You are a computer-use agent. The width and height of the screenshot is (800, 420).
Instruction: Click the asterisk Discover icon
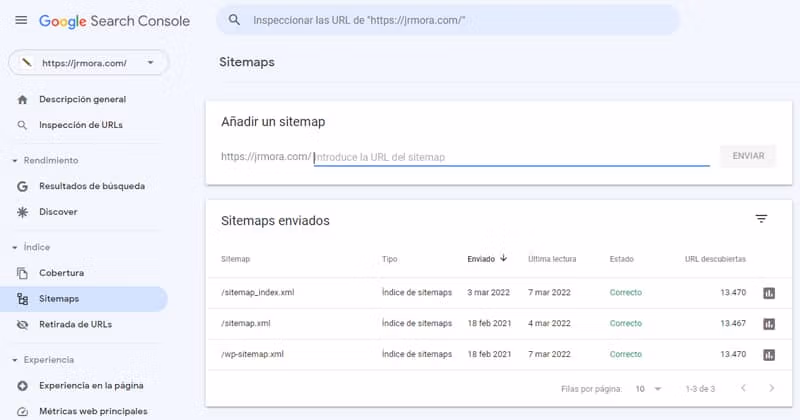coord(22,212)
